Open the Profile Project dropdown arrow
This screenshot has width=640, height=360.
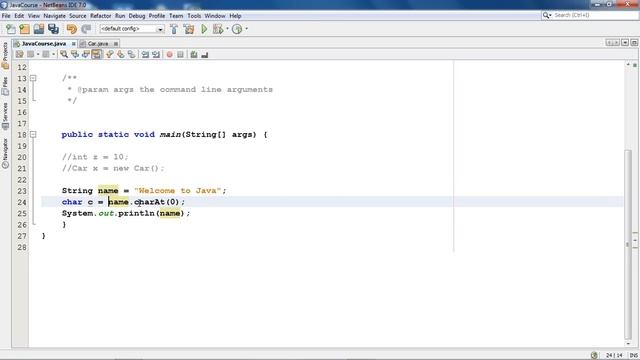246,29
